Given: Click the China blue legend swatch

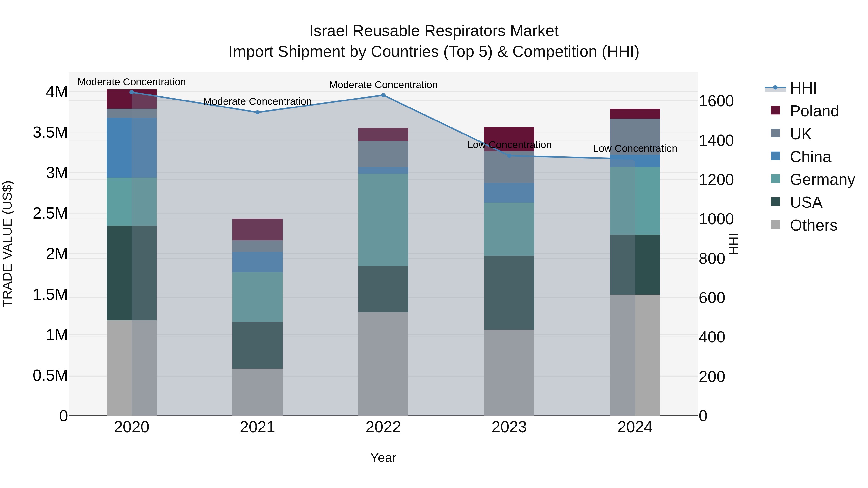Looking at the screenshot, I should 775,156.
